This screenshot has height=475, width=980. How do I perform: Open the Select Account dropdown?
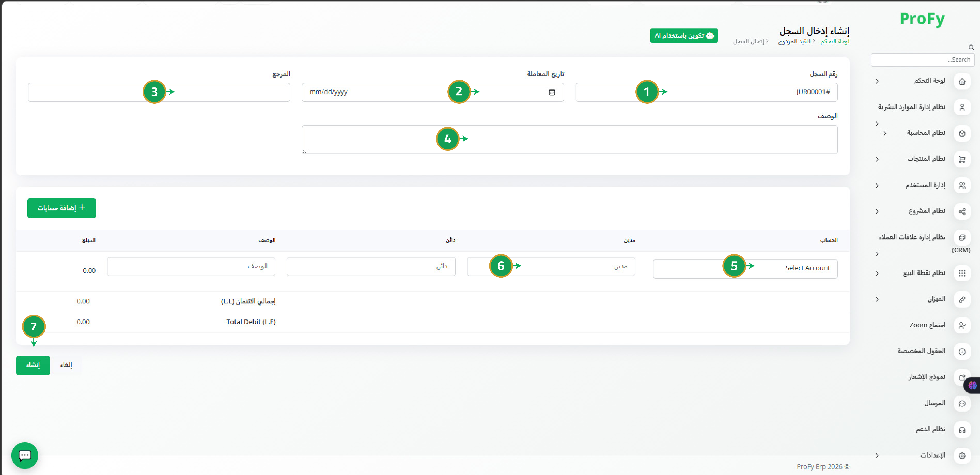coord(745,269)
